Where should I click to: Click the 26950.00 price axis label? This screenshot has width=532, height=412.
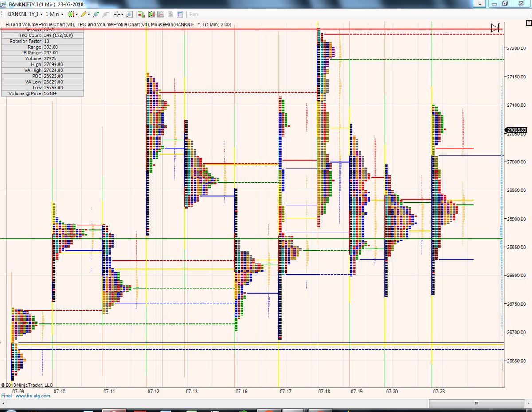tap(516, 190)
